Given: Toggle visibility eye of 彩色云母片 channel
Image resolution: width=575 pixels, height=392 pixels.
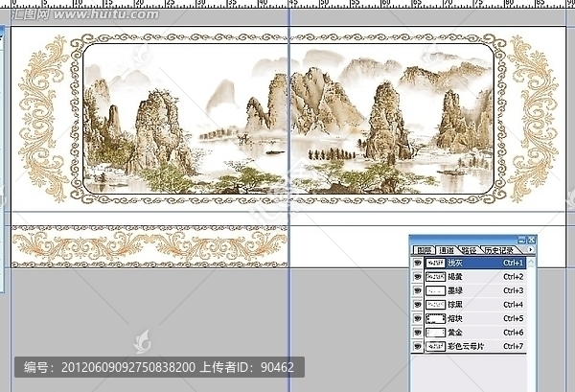Looking at the screenshot, I should 417,346.
